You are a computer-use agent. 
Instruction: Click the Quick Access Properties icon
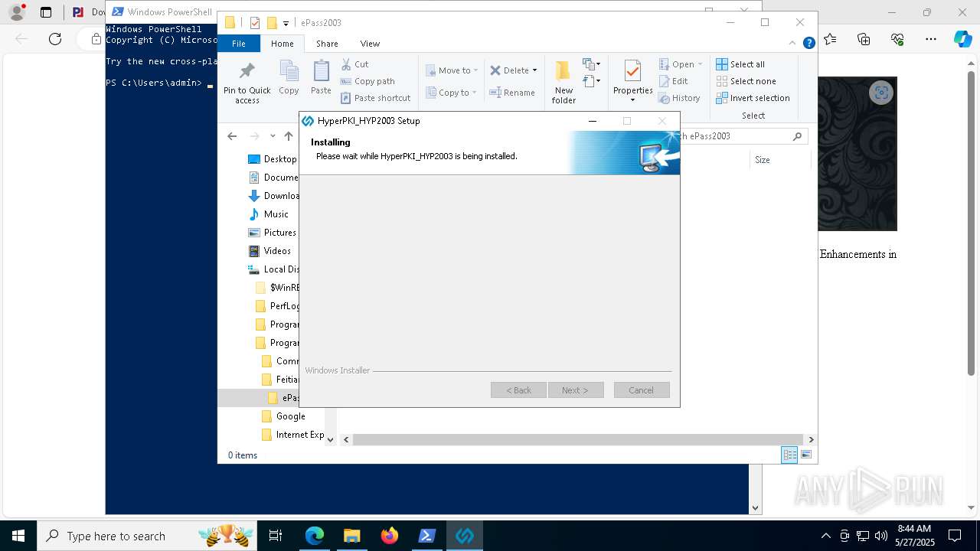[255, 23]
